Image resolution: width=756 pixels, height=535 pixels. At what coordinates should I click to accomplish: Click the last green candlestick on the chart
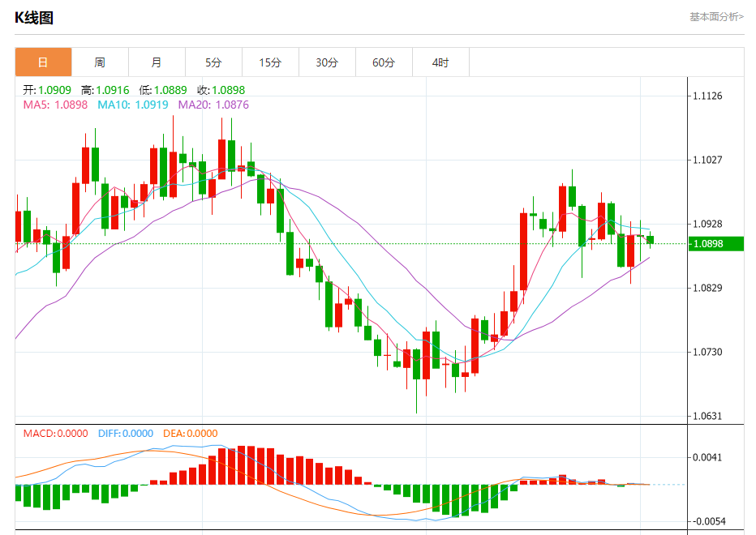pyautogui.click(x=651, y=240)
